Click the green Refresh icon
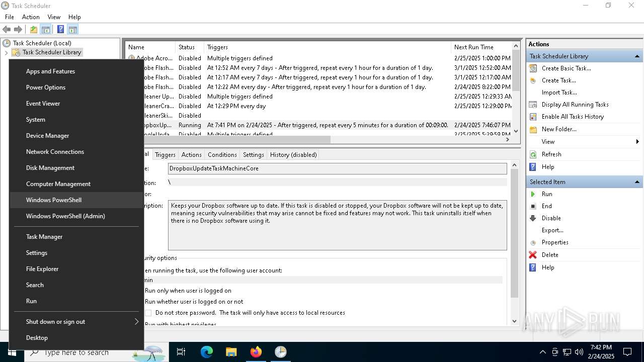This screenshot has width=644, height=362. pos(533,154)
